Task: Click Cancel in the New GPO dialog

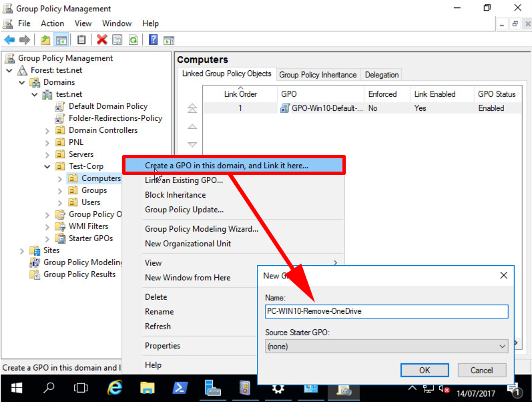Action: (x=482, y=370)
